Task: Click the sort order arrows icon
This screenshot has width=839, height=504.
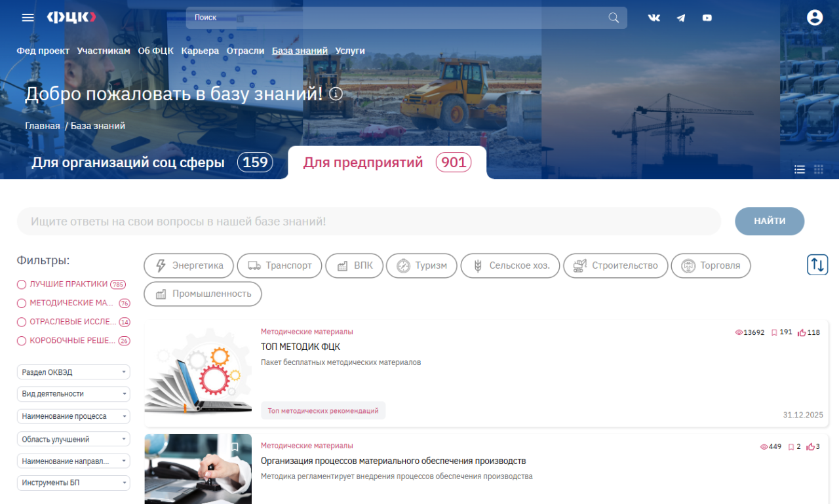Action: click(x=817, y=265)
